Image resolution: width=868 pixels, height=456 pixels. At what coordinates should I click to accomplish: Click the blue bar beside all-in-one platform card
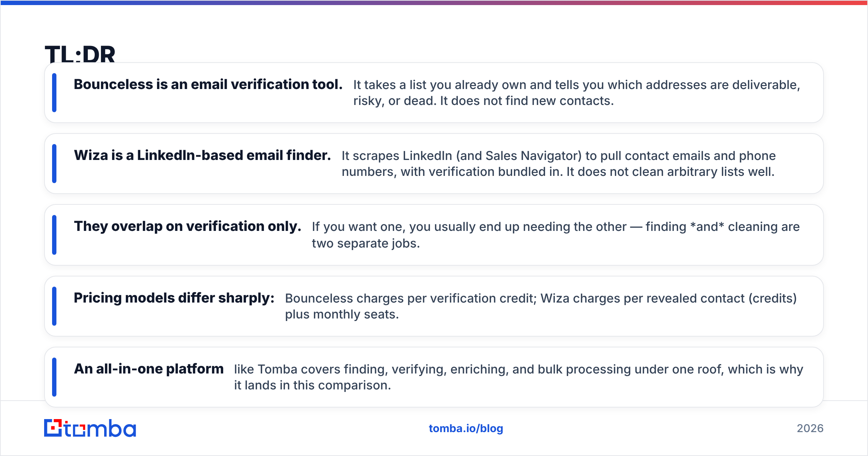54,377
